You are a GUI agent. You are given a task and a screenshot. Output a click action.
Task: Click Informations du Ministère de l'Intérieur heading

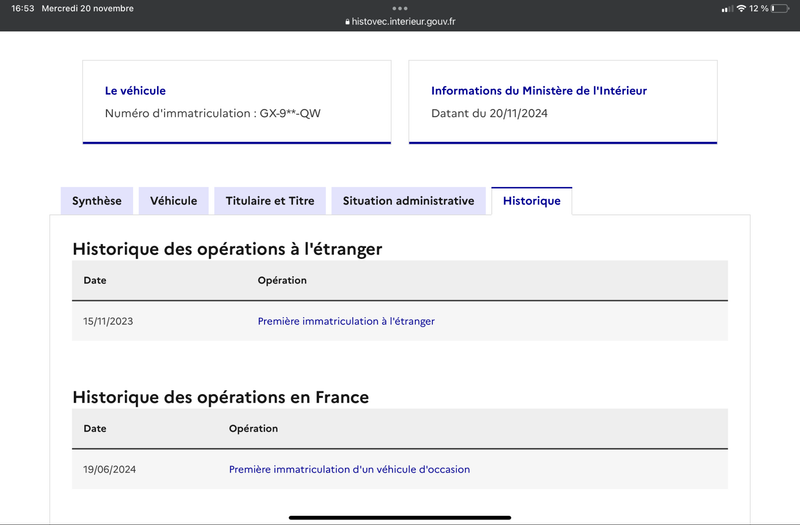point(539,91)
